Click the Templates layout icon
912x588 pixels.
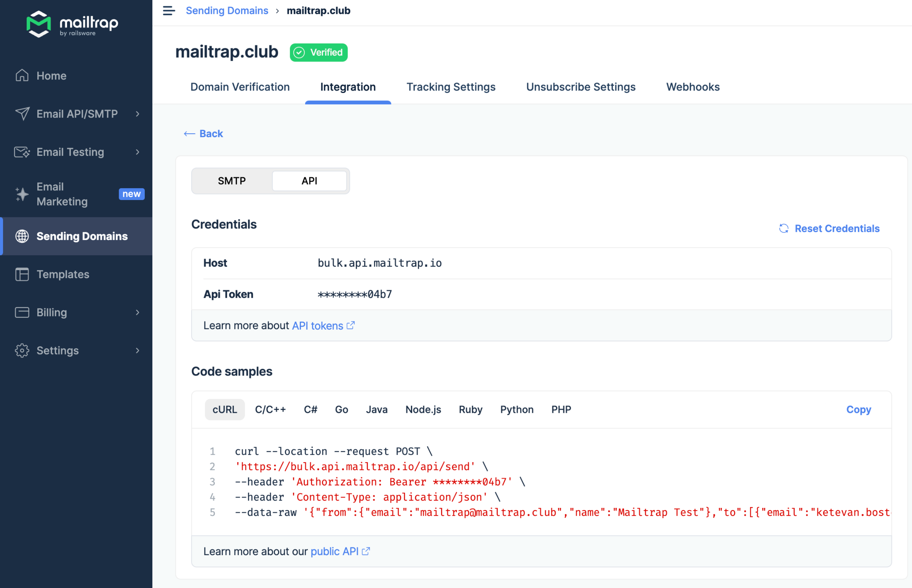coord(22,274)
